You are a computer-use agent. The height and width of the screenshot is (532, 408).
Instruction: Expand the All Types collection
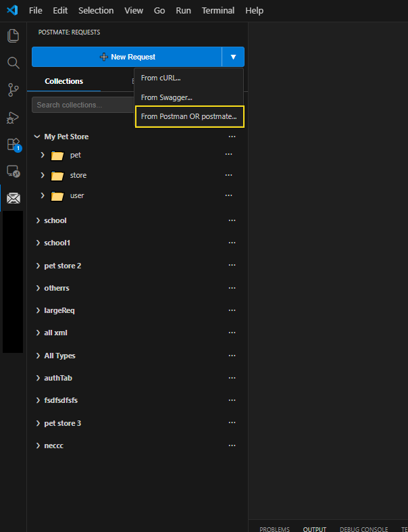tap(38, 356)
